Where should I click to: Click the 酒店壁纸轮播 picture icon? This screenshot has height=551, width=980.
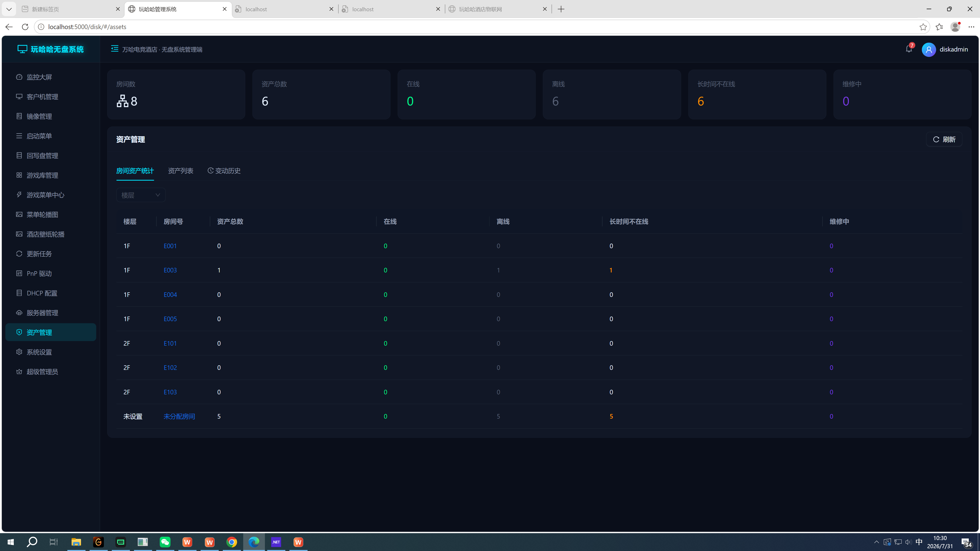19,234
